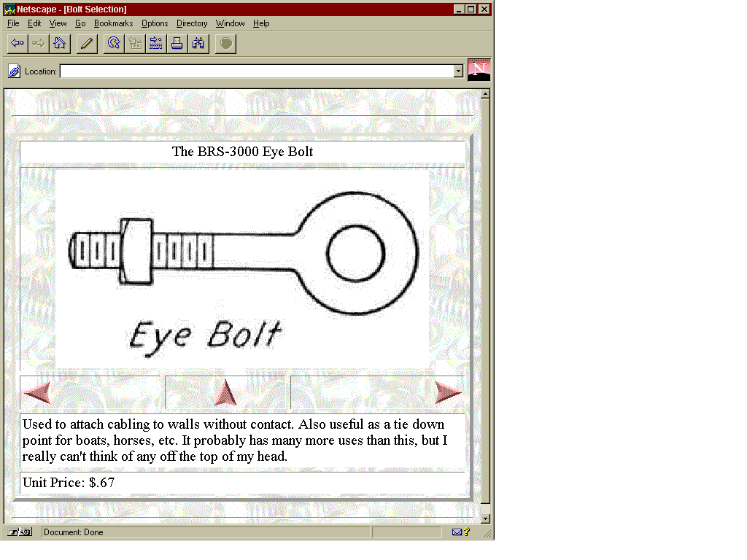Click inside the Location text field

pyautogui.click(x=255, y=71)
